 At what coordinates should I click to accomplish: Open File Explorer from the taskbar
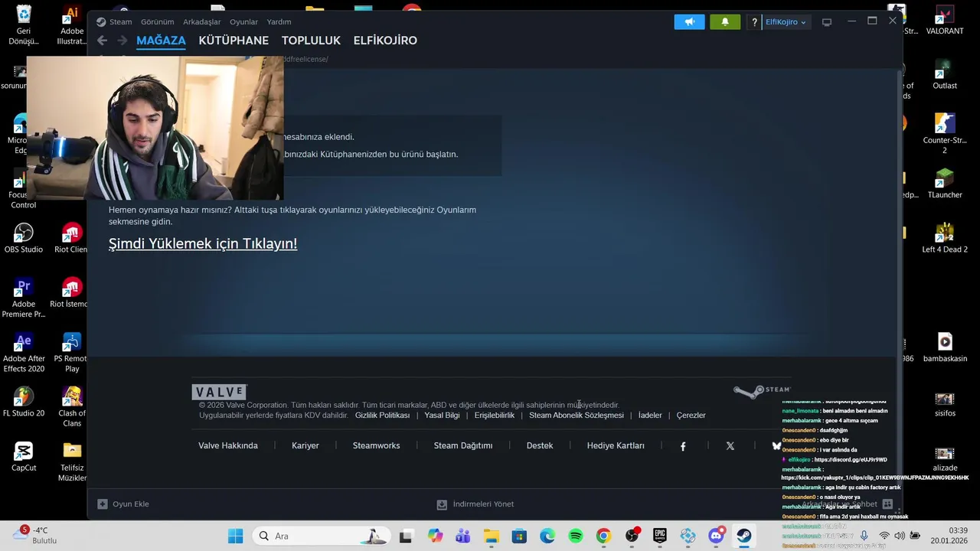(x=491, y=536)
